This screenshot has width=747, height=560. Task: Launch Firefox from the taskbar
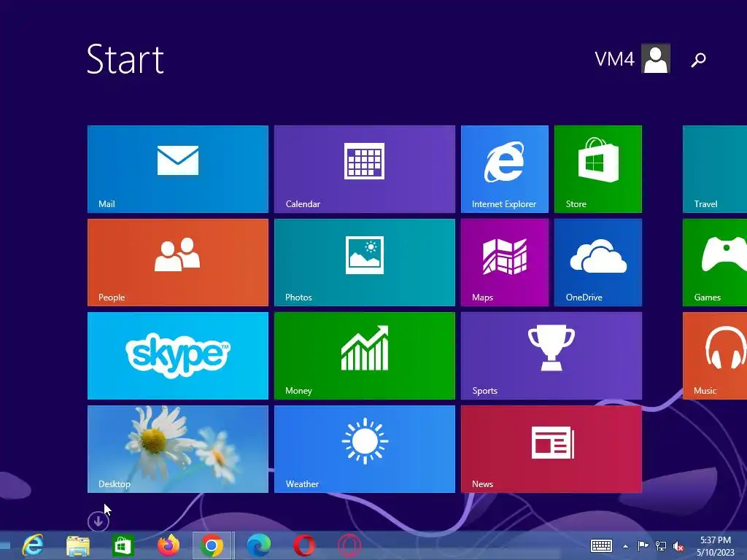point(169,545)
